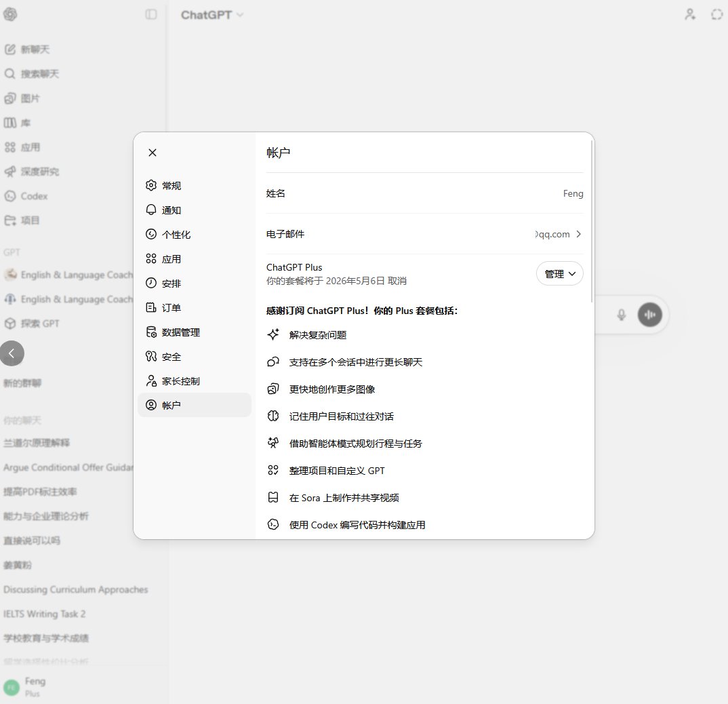Open the ChatGPT model selector dropdown
This screenshot has height=704, width=728.
[x=211, y=15]
